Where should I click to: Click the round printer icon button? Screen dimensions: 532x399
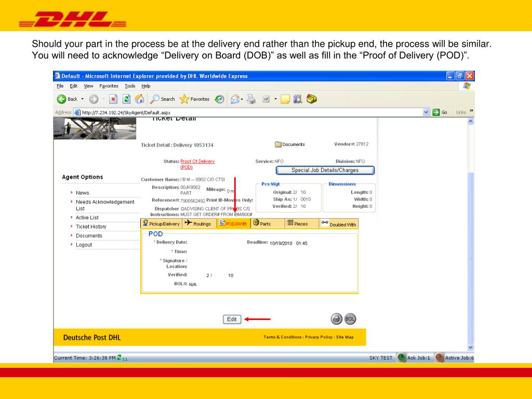click(x=337, y=319)
